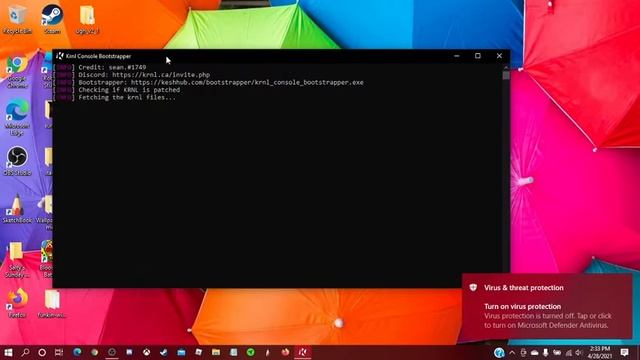Select the Sally's folder on desktop
Screen dimensions: 640x360
click(17, 260)
